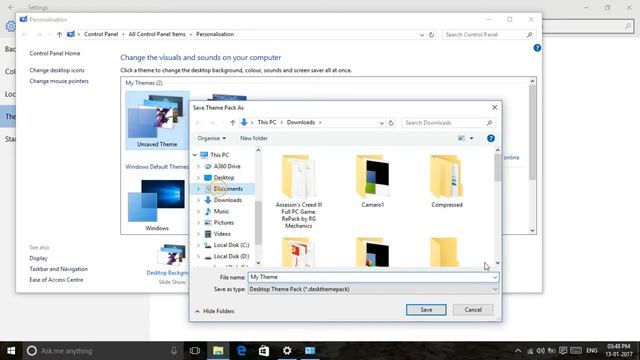Expand A360 Drive tree node

coord(199,167)
